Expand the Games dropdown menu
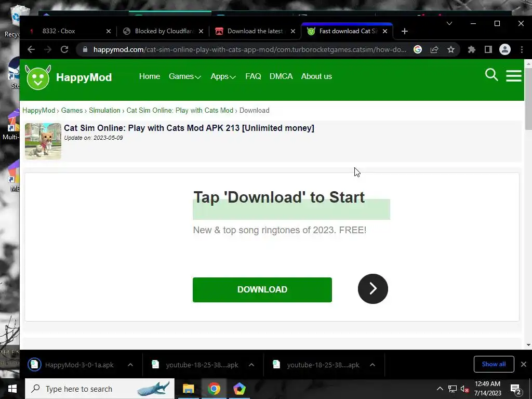The width and height of the screenshot is (532, 399). pos(185,76)
